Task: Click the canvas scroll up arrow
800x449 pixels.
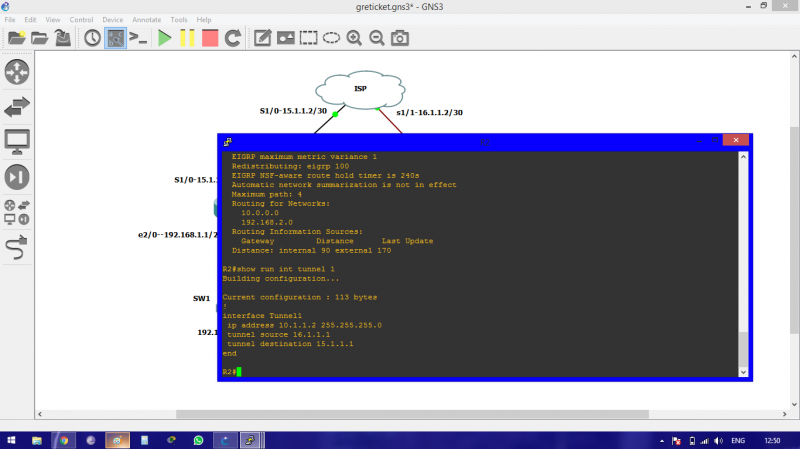Action: coord(794,56)
